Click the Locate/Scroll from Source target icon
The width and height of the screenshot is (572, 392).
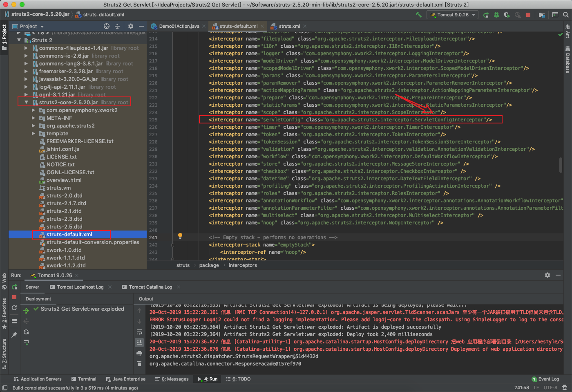pyautogui.click(x=107, y=26)
